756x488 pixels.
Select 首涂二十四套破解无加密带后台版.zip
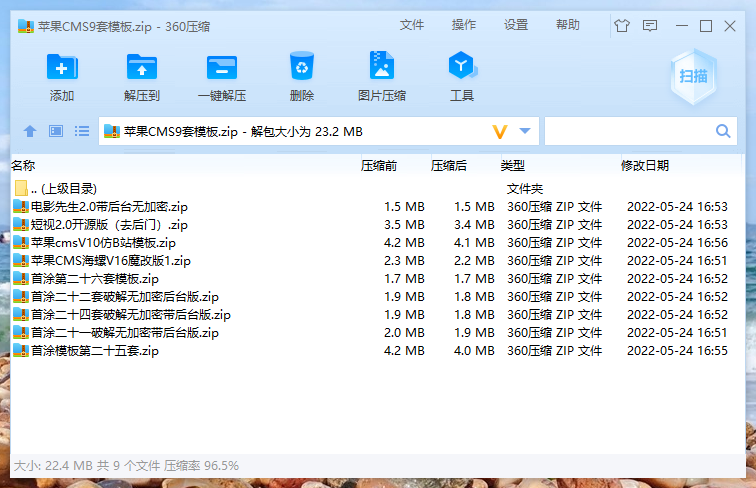pos(377,314)
